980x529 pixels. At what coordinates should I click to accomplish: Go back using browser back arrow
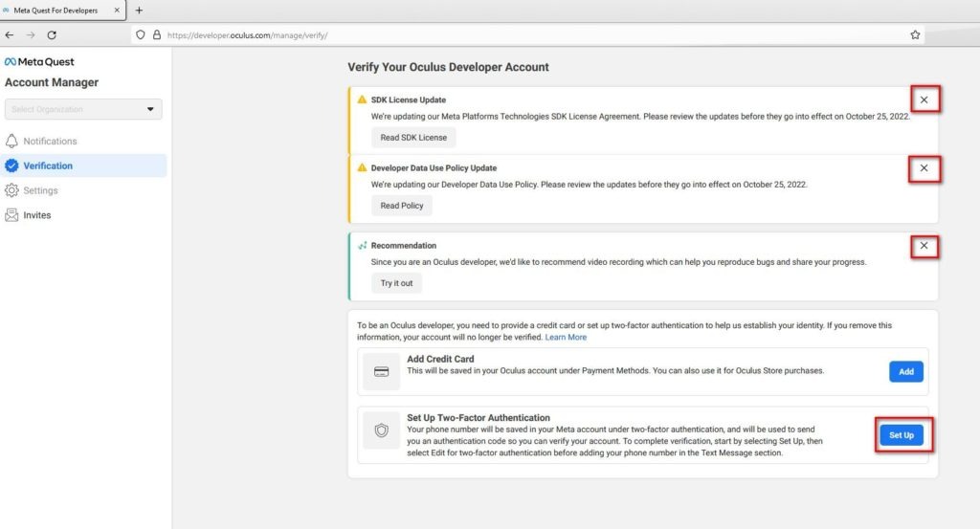[x=10, y=34]
